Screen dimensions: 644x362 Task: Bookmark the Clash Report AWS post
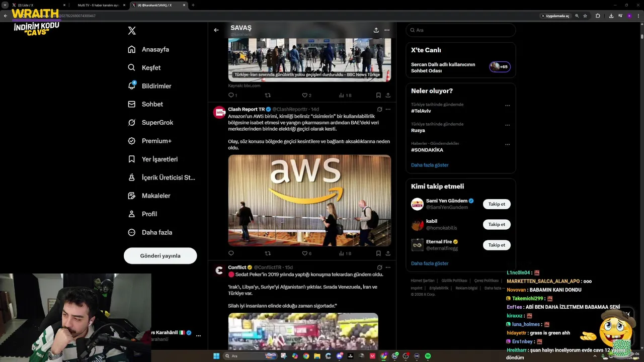(378, 253)
